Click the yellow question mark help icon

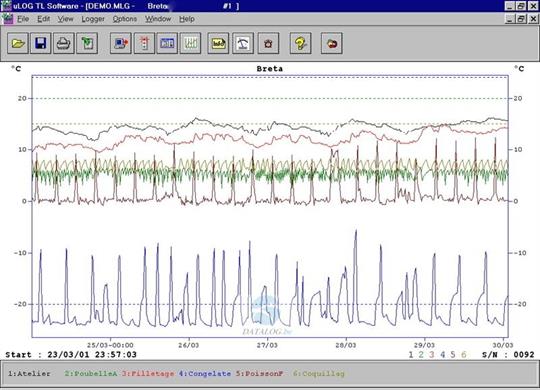point(301,43)
